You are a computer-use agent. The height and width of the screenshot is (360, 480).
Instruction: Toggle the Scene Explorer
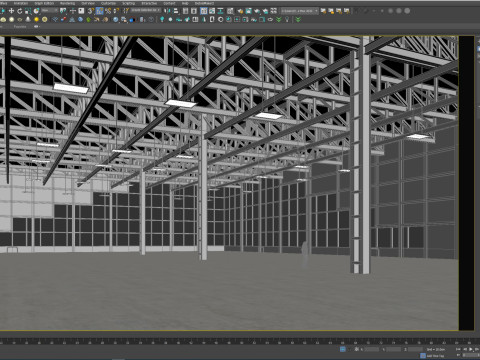[185, 11]
